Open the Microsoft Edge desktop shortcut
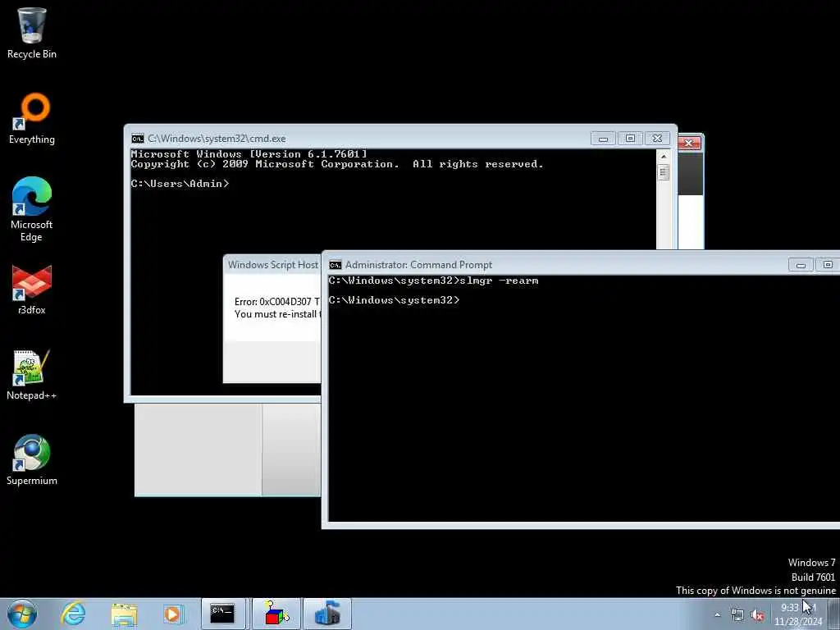This screenshot has width=840, height=630. tap(32, 209)
